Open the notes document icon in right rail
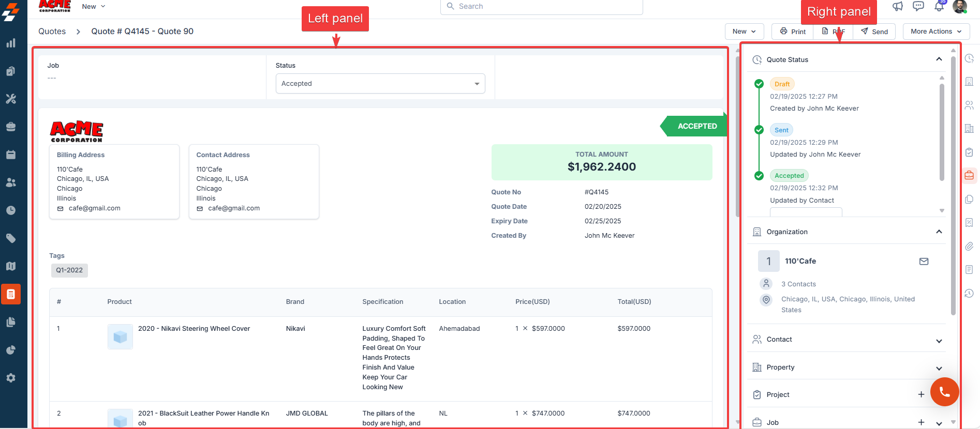Image resolution: width=980 pixels, height=429 pixels. (969, 269)
